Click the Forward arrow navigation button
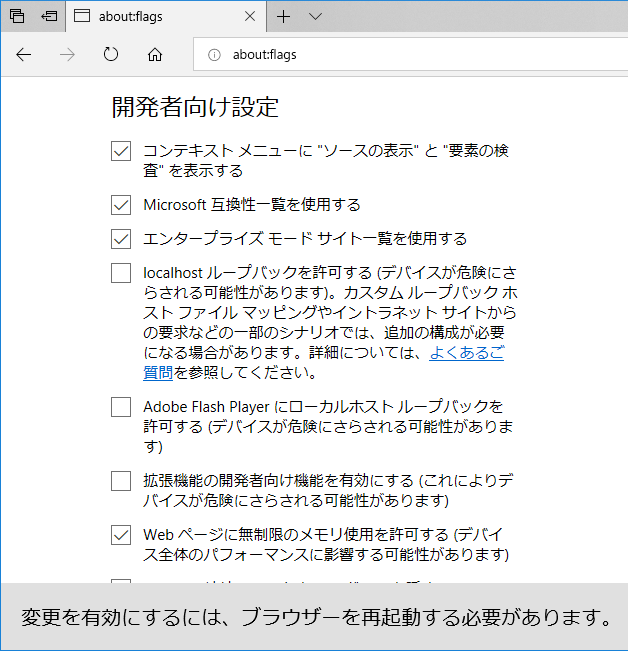This screenshot has width=628, height=651. pyautogui.click(x=67, y=55)
